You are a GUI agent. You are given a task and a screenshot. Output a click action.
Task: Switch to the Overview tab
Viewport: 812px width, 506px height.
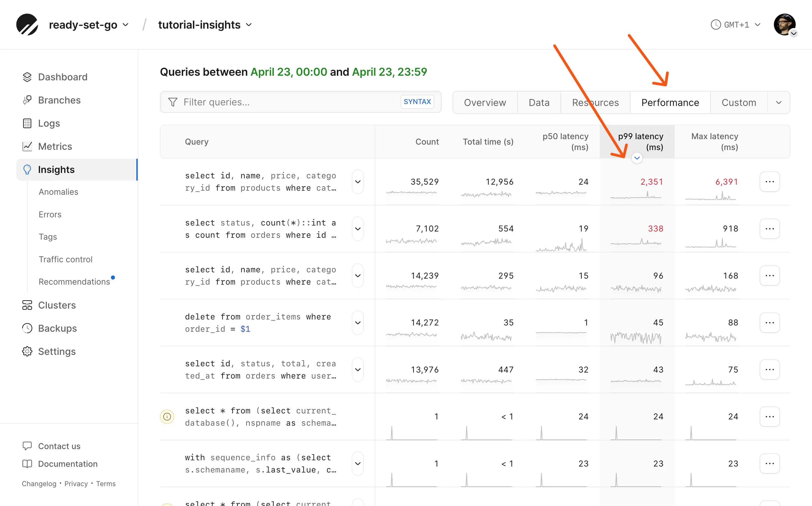(485, 102)
